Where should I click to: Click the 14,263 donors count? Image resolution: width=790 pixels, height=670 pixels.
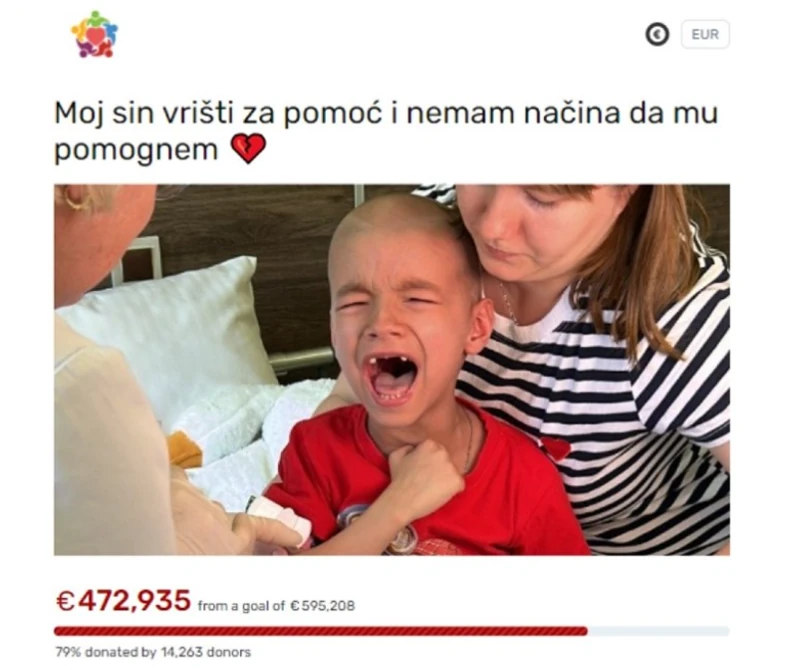coord(205,652)
